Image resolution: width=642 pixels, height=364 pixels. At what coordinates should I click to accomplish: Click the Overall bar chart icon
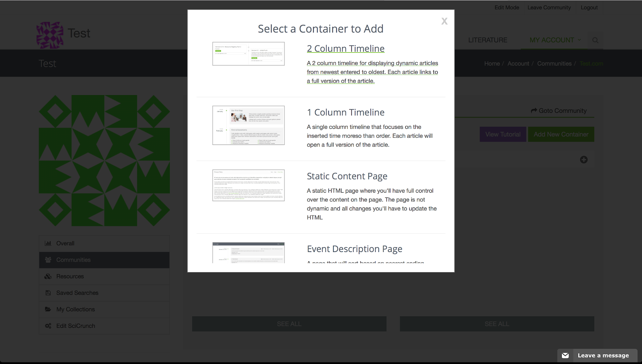pos(48,243)
